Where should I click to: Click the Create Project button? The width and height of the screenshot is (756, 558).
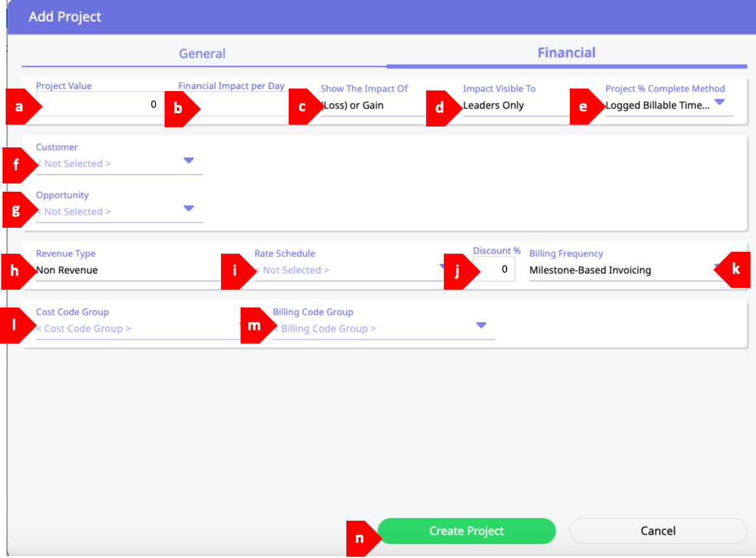pos(467,531)
